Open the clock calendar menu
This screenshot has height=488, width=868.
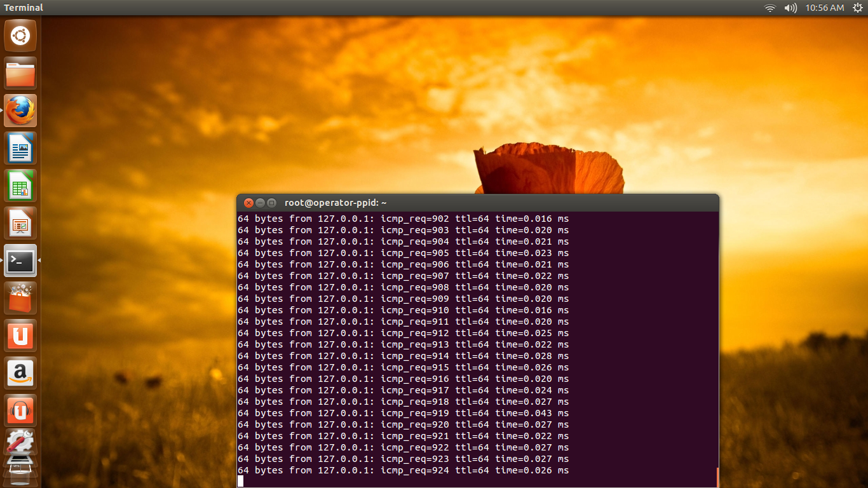pyautogui.click(x=824, y=8)
